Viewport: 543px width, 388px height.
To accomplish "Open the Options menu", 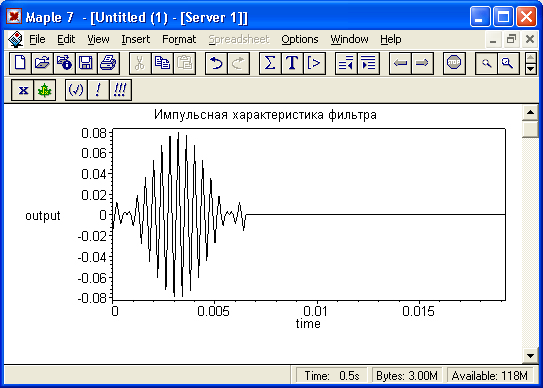I will [x=300, y=39].
